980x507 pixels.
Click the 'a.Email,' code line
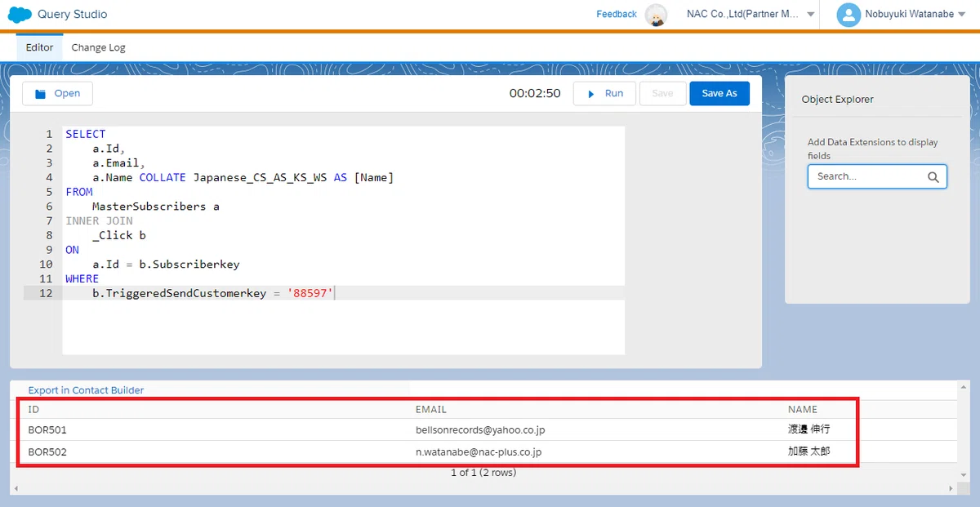pos(118,163)
